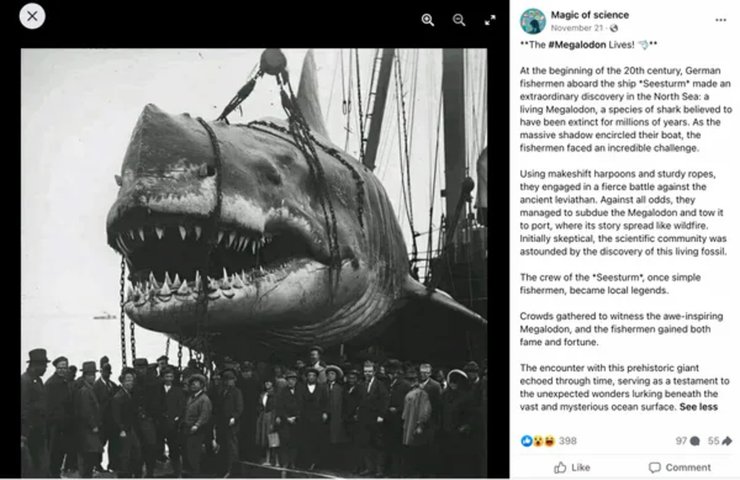The width and height of the screenshot is (740, 480).
Task: View the reaction emoji icons list
Action: coord(538,440)
